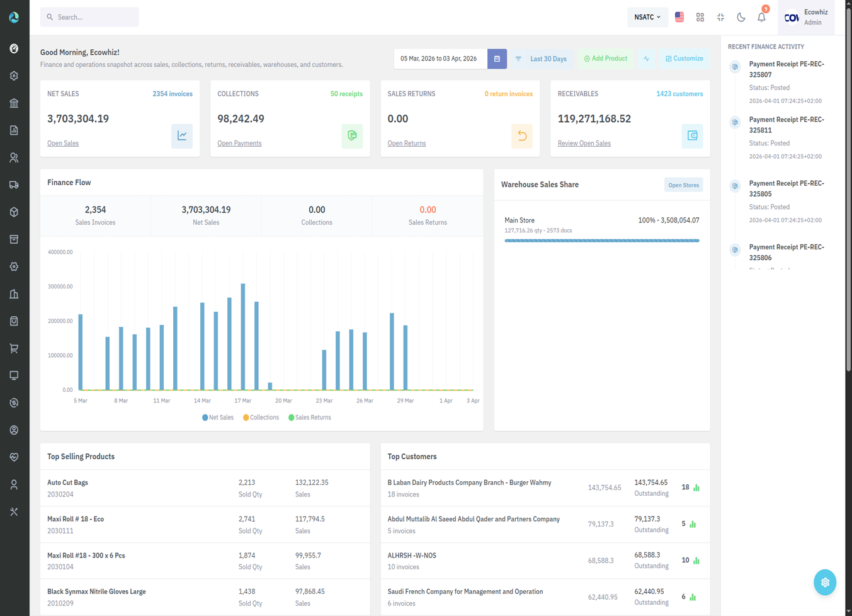Open the notifications bell
The image size is (852, 616).
click(761, 17)
